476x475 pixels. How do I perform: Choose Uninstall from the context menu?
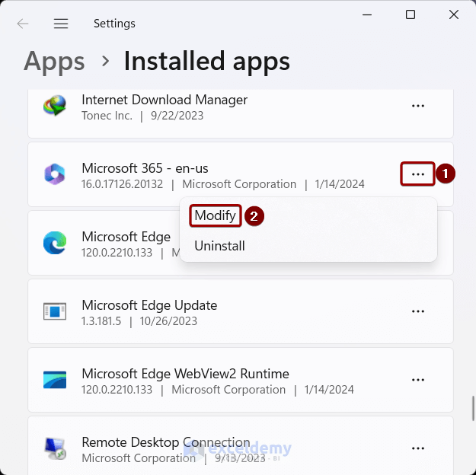pos(219,246)
